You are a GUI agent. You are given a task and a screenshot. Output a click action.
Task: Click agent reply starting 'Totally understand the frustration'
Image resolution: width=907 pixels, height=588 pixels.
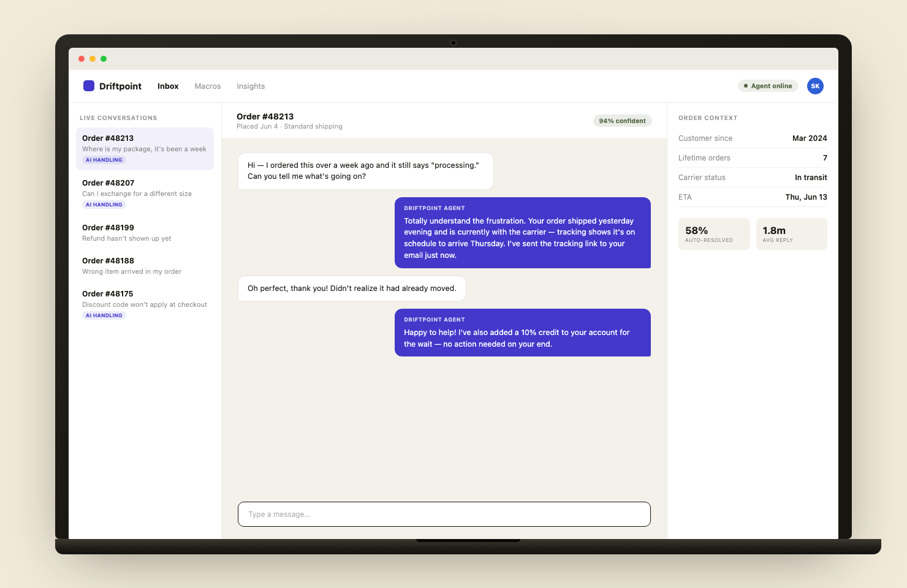[523, 233]
